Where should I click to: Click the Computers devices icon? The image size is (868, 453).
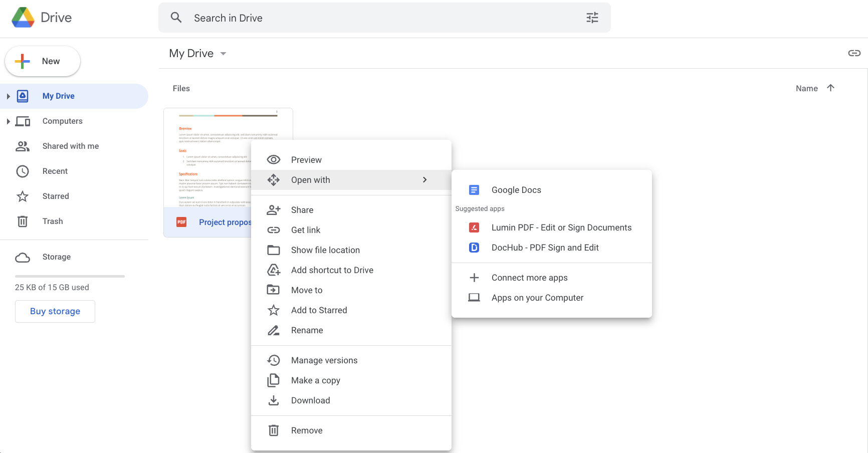(23, 121)
